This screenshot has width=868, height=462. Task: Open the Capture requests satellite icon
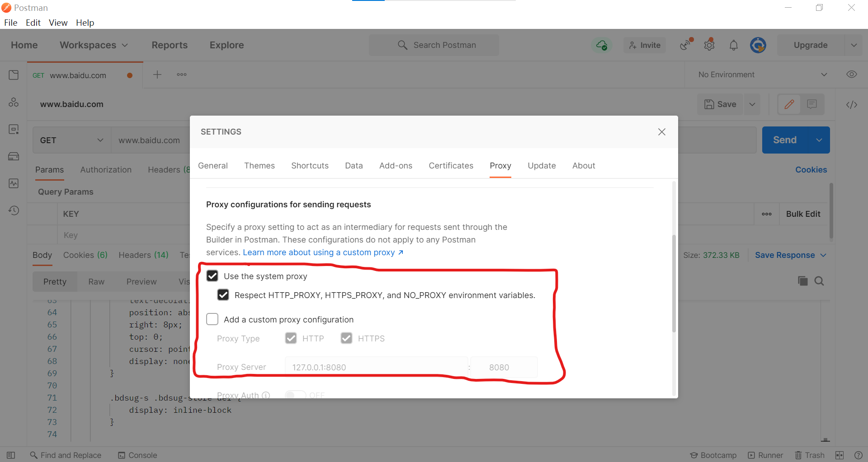tap(684, 45)
